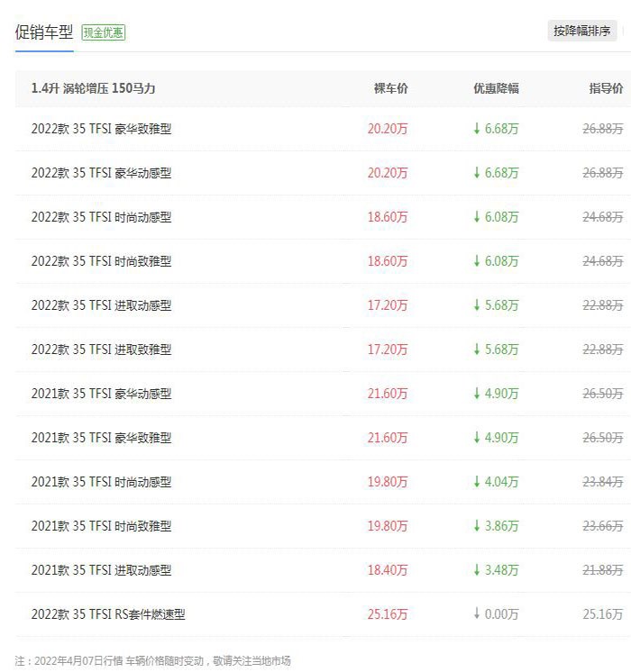
Task: Open 2022款 35 TFSI 豪华致雅型
Action: tap(101, 129)
